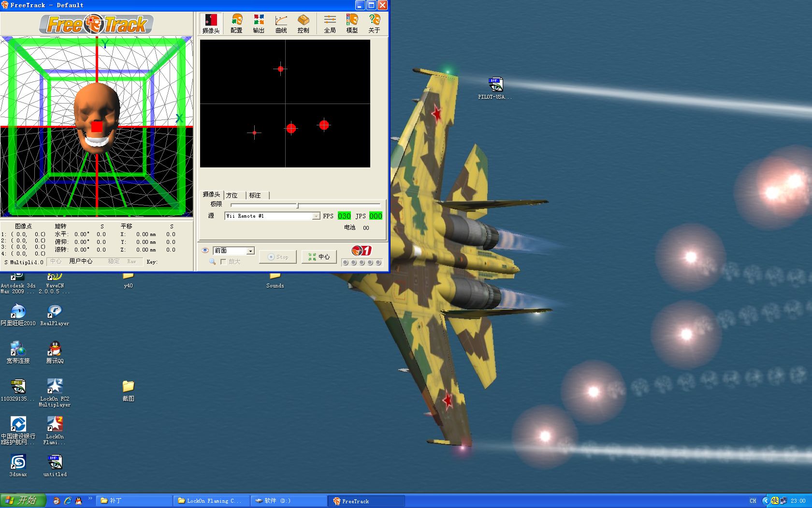Open the 腾讯QQ desktop shortcut
Image resolution: width=812 pixels, height=508 pixels.
[55, 353]
